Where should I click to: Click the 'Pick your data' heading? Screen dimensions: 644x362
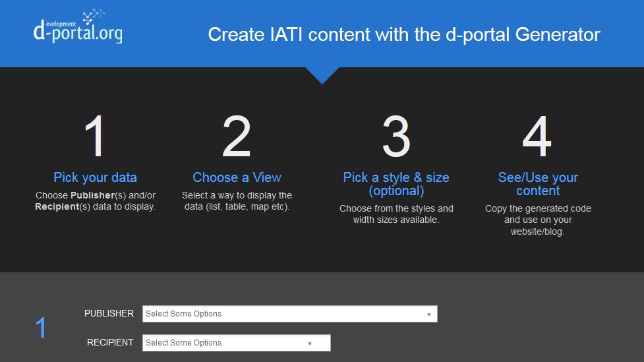coord(96,177)
